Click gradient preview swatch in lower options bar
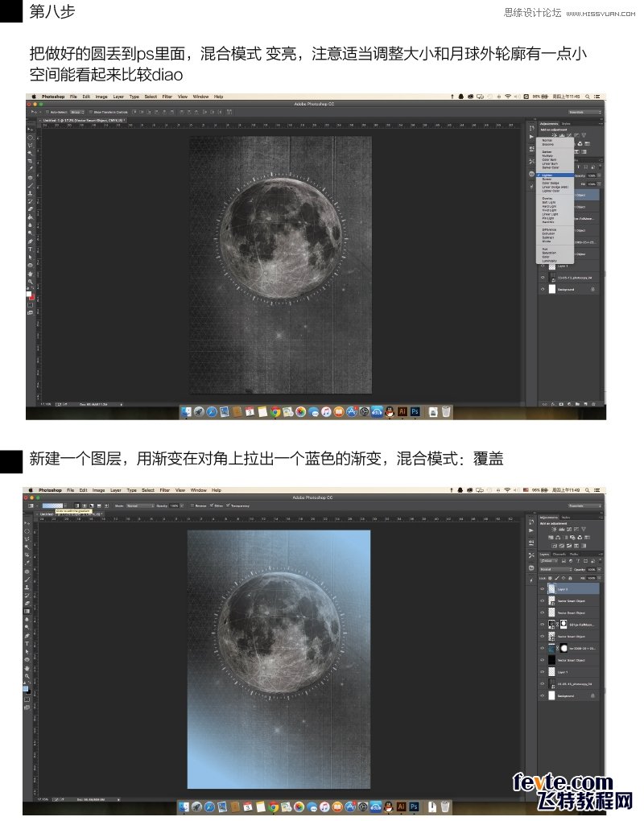 pyautogui.click(x=52, y=505)
